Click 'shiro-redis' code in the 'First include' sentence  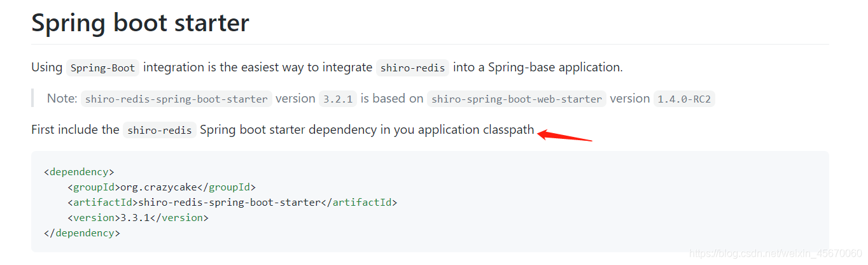160,130
